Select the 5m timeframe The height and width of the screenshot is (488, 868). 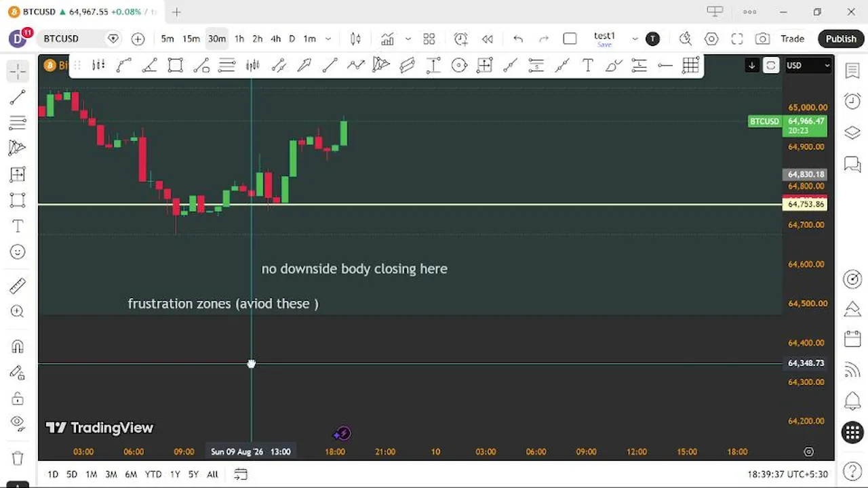click(x=167, y=39)
